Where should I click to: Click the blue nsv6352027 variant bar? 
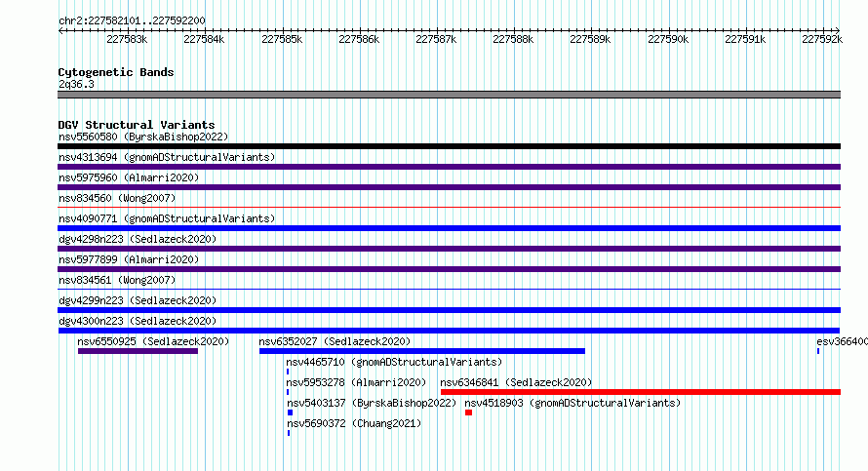(x=422, y=351)
